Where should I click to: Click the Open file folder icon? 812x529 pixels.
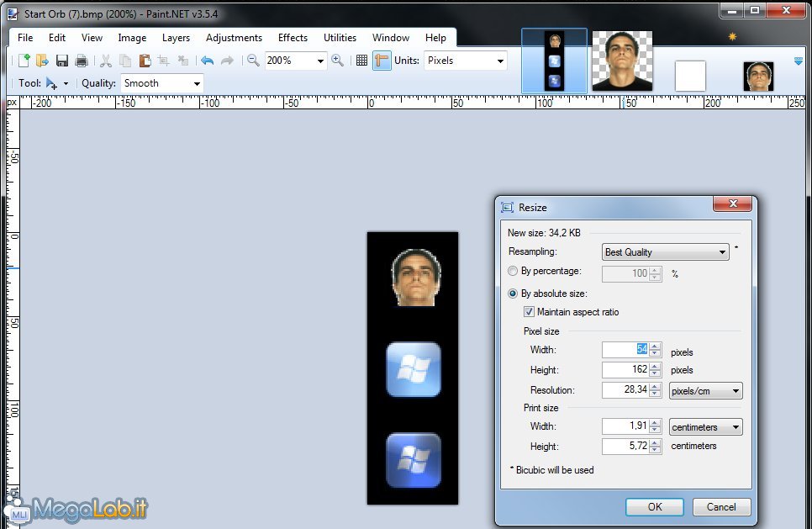tap(43, 61)
